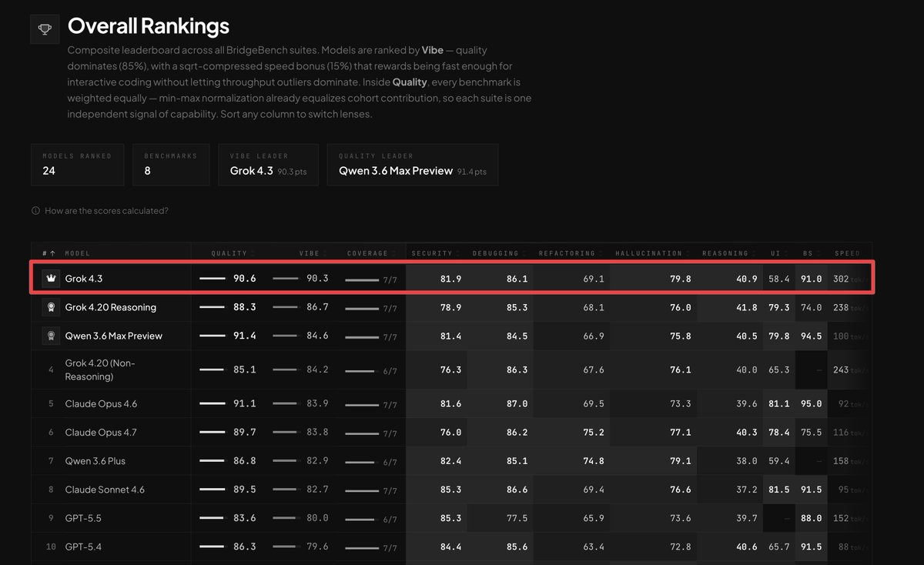Click quality score 91.4 for Qwen 3.6 Max Preview
The width and height of the screenshot is (924, 565).
tap(244, 336)
